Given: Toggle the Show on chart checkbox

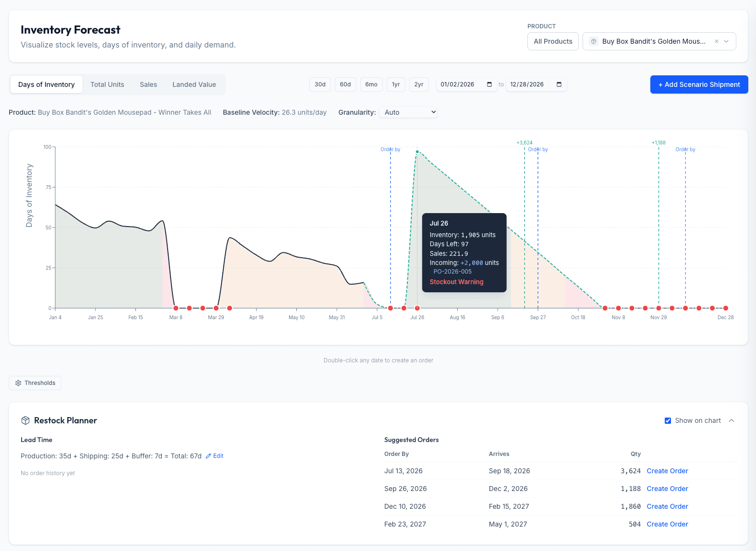Looking at the screenshot, I should point(668,420).
